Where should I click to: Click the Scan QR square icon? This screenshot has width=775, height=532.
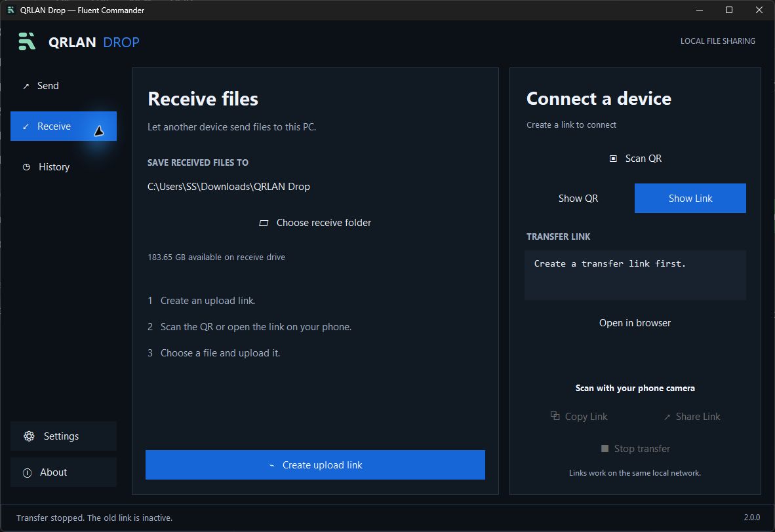(613, 159)
